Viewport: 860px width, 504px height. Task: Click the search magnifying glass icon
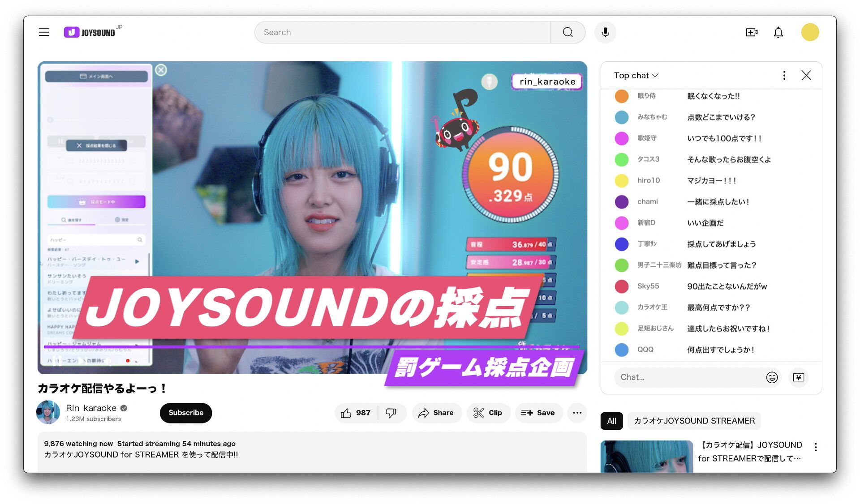pos(567,32)
